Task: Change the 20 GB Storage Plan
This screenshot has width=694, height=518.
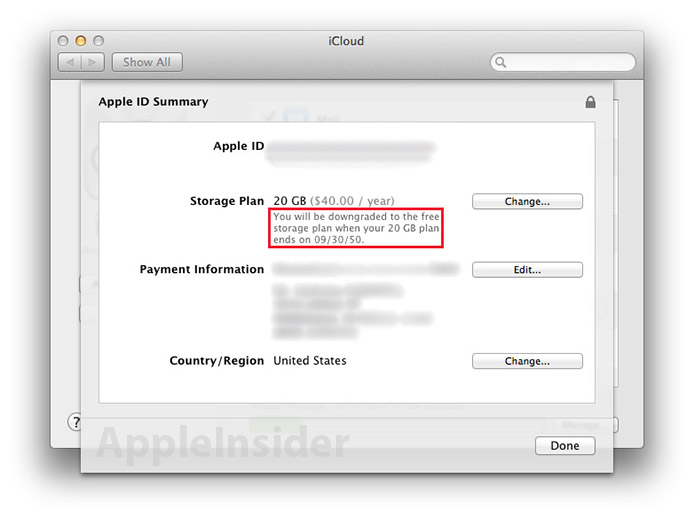Action: [x=527, y=201]
